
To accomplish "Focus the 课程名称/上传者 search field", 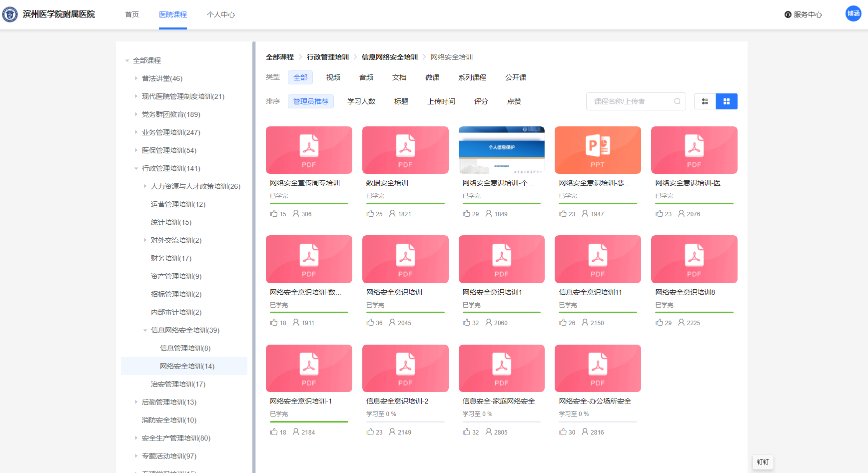I will (x=636, y=101).
